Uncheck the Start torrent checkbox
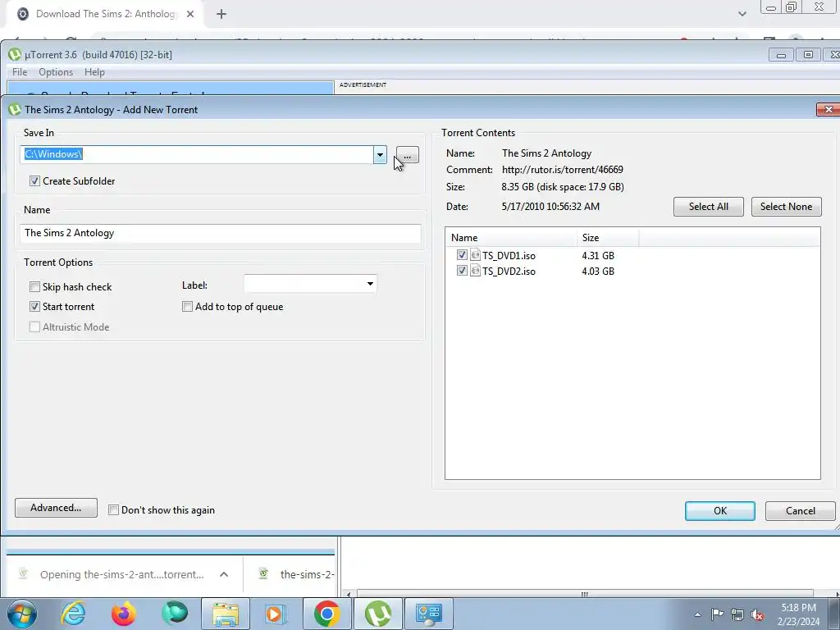Image resolution: width=840 pixels, height=630 pixels. pos(34,307)
